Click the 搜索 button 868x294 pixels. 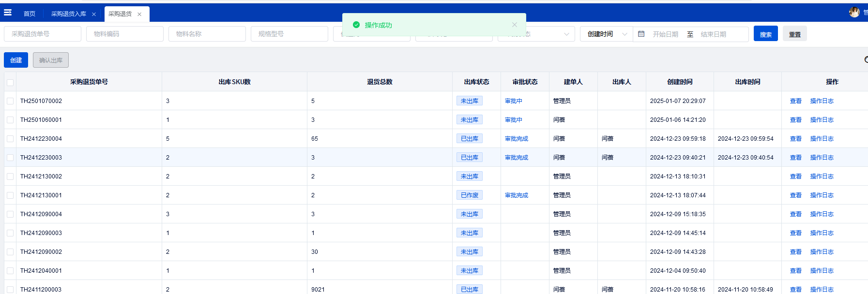coord(765,34)
